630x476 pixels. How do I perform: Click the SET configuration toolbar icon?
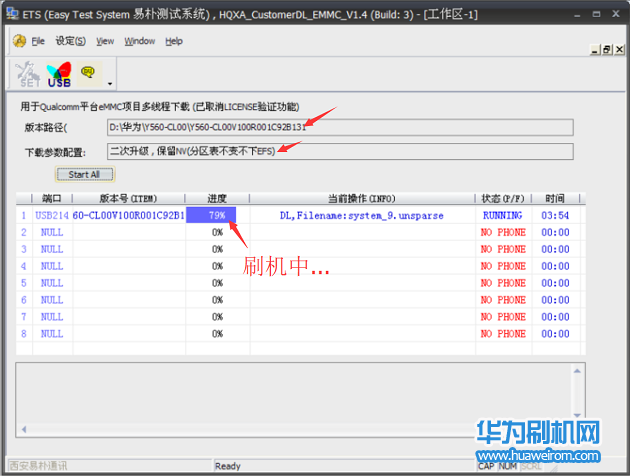[x=28, y=74]
